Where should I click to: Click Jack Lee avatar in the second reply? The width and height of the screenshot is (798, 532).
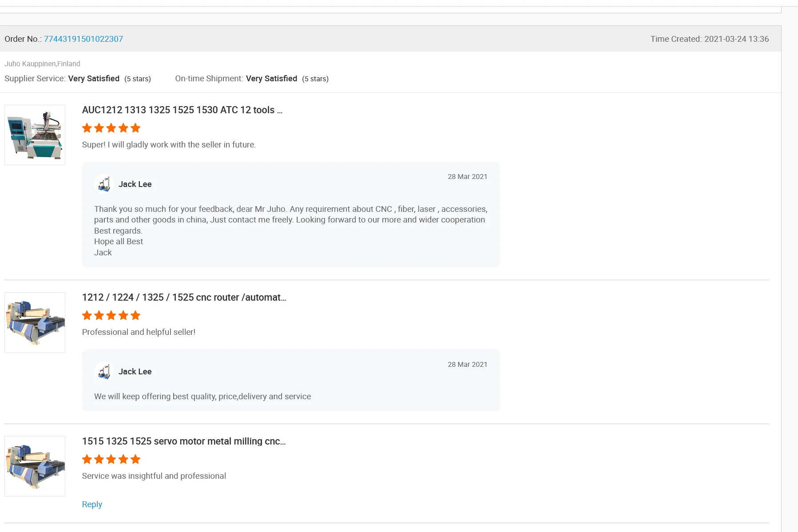pos(104,371)
